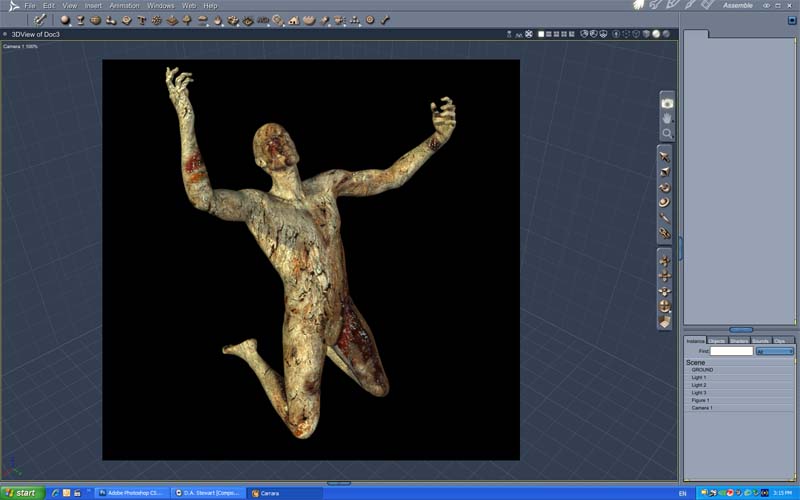This screenshot has width=800, height=500.
Task: Open the Animation menu
Action: (124, 6)
